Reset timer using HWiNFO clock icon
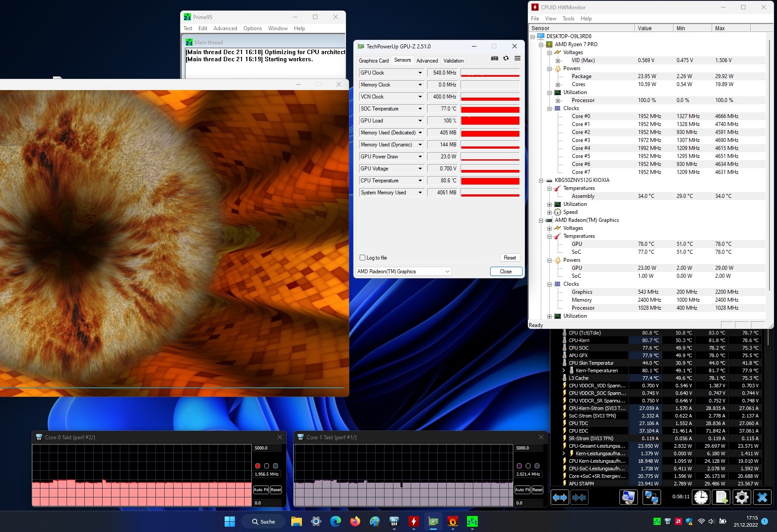This screenshot has height=532, width=777. (701, 497)
